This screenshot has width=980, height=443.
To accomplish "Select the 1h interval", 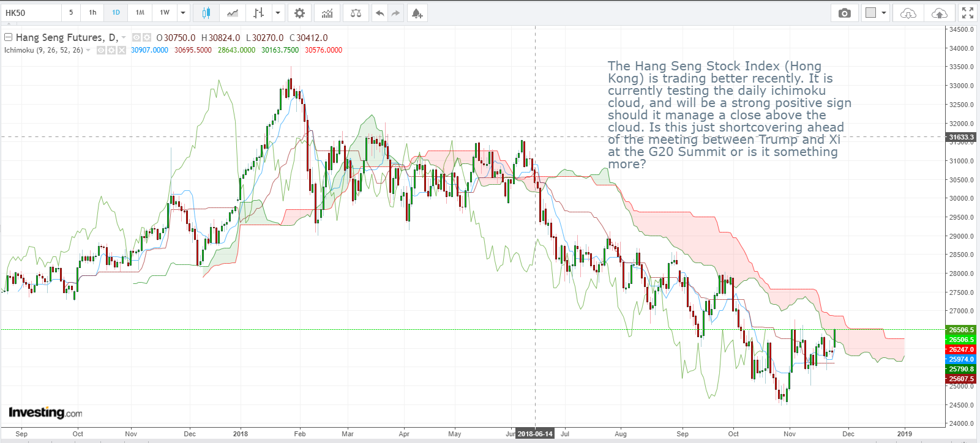I will [92, 13].
